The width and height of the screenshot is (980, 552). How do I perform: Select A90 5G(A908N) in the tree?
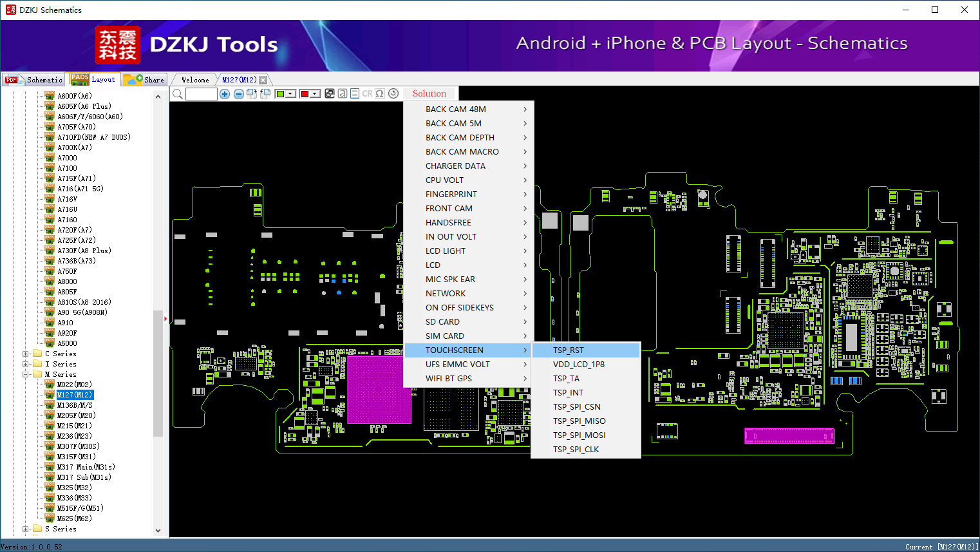click(82, 312)
